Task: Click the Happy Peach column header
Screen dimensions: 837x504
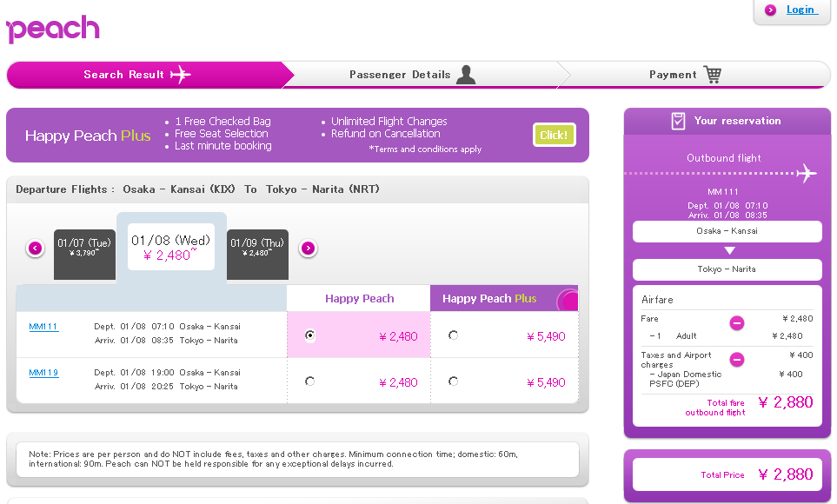Action: coord(359,298)
